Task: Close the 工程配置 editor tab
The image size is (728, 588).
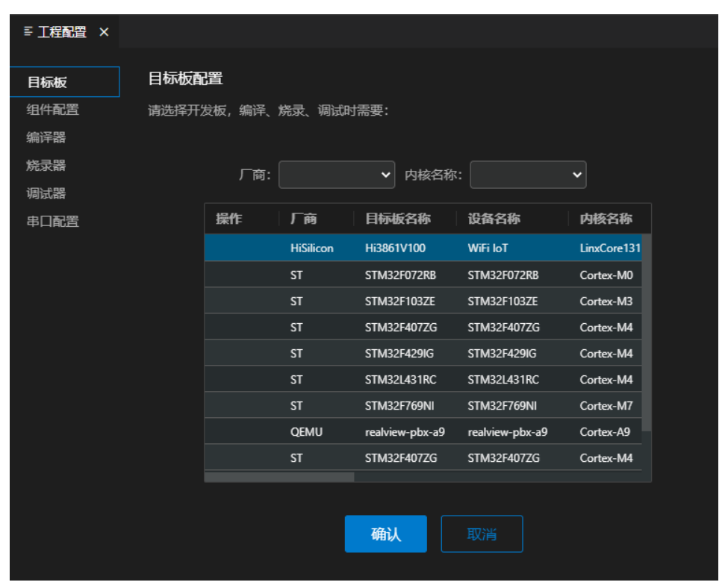Action: click(x=104, y=32)
